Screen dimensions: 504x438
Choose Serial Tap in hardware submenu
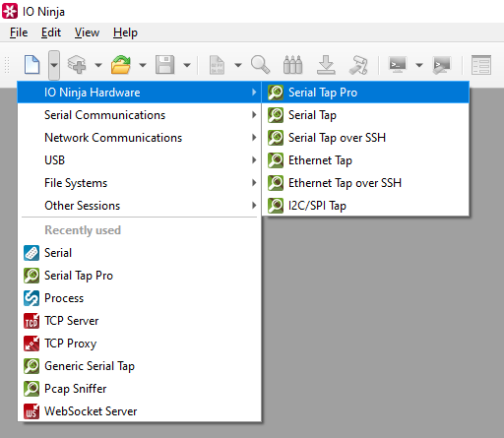(365, 115)
